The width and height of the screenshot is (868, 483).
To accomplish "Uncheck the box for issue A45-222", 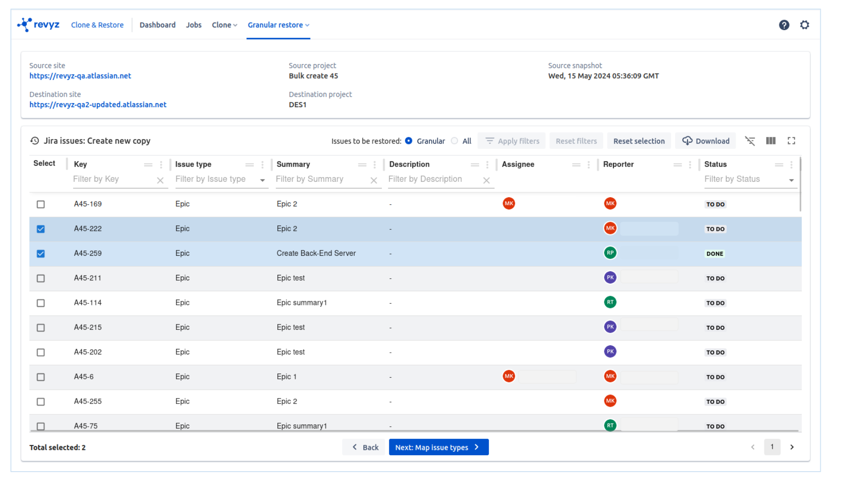I will pyautogui.click(x=41, y=229).
